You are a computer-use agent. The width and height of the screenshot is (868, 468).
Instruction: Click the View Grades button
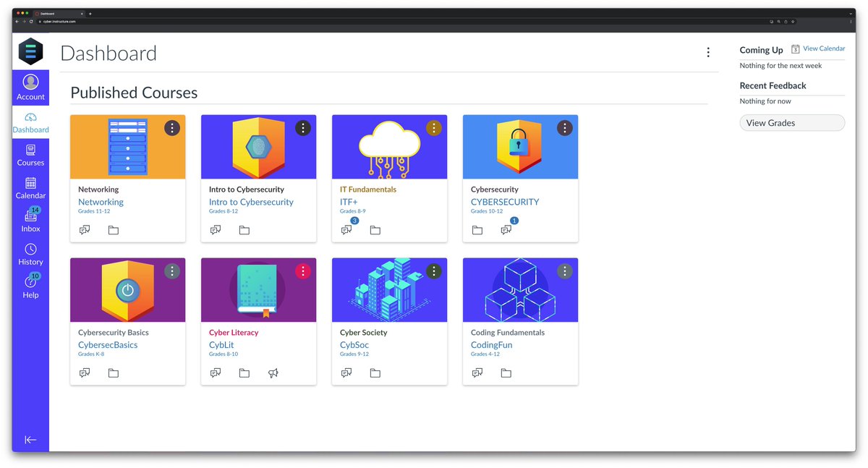point(792,122)
